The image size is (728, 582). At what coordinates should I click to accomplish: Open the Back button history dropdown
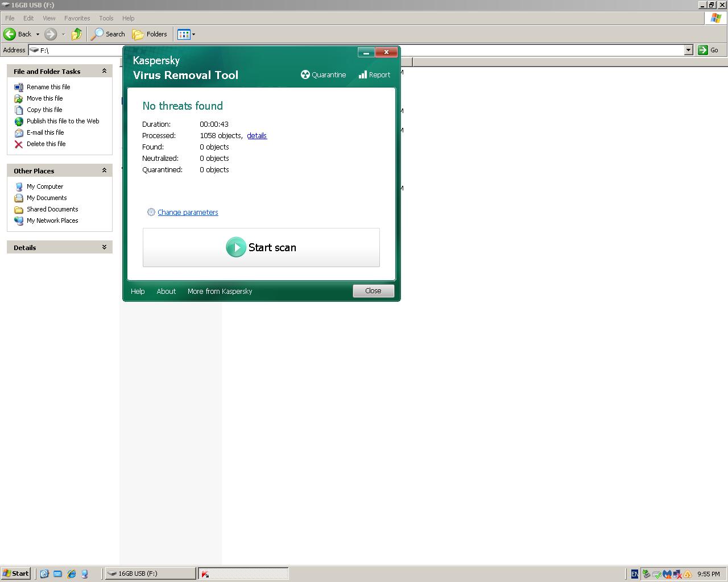pos(38,34)
